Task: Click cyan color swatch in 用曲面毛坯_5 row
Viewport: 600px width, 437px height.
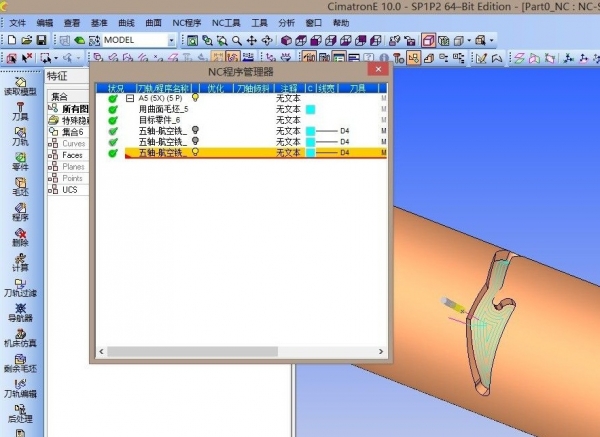Action: 310,109
